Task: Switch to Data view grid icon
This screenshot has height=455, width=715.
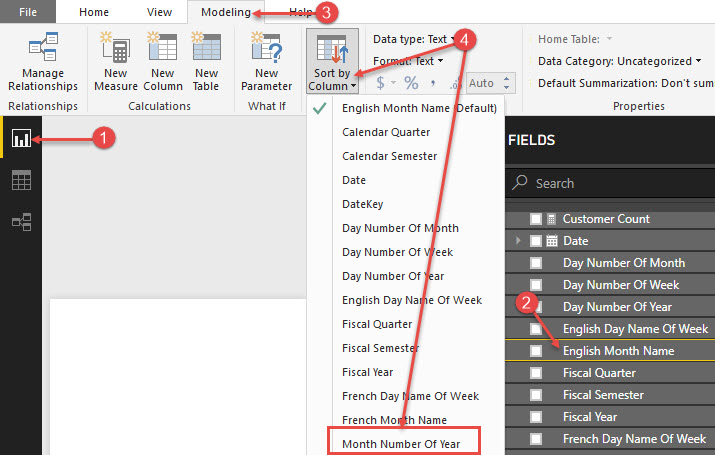Action: [21, 180]
